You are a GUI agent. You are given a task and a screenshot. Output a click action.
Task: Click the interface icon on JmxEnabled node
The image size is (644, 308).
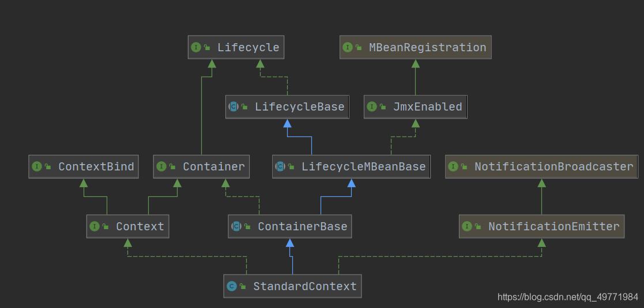point(371,107)
